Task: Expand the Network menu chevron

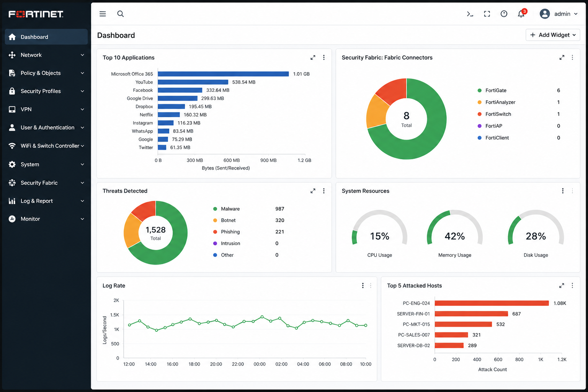Action: tap(82, 55)
